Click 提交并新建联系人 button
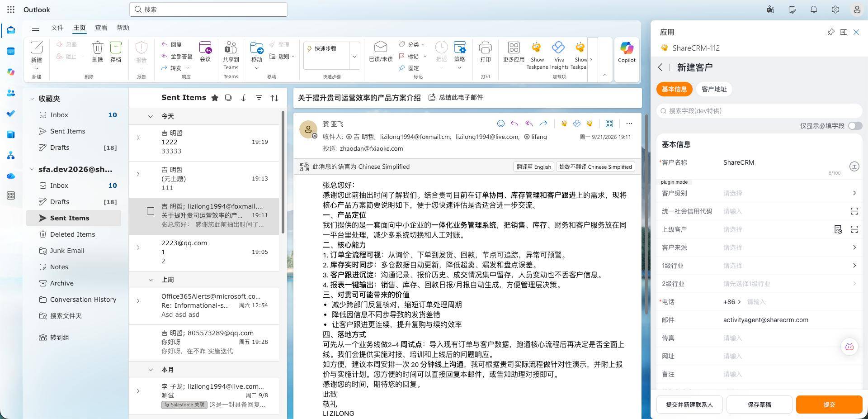 tap(689, 405)
